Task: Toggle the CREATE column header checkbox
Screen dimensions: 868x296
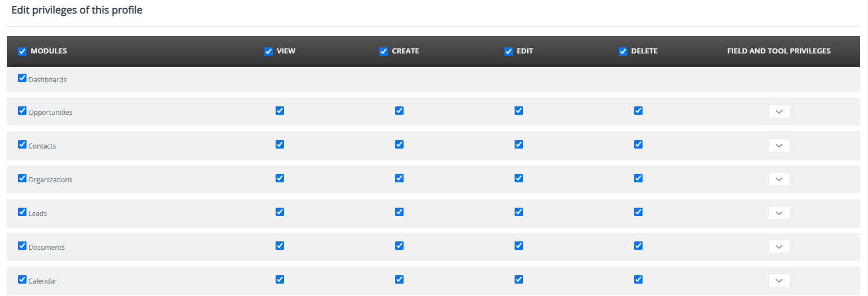Action: pos(384,51)
